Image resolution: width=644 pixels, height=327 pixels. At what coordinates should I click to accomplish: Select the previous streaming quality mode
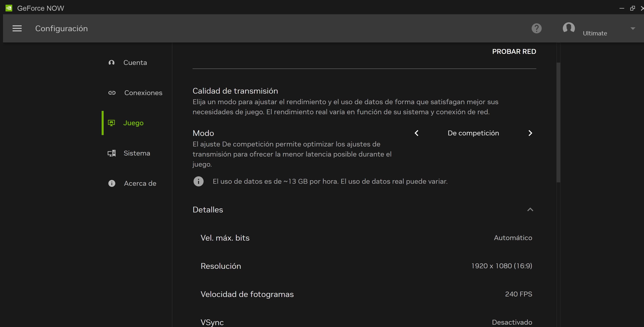(x=416, y=133)
